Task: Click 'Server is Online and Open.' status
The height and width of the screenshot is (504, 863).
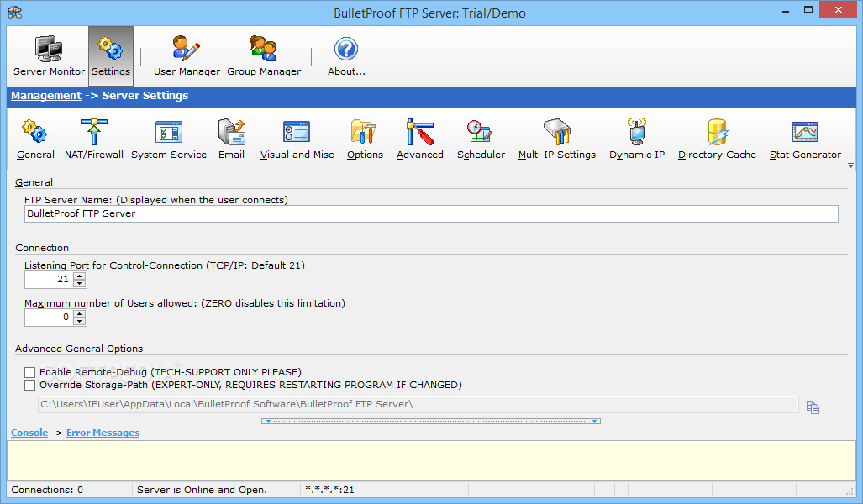Action: coord(202,490)
